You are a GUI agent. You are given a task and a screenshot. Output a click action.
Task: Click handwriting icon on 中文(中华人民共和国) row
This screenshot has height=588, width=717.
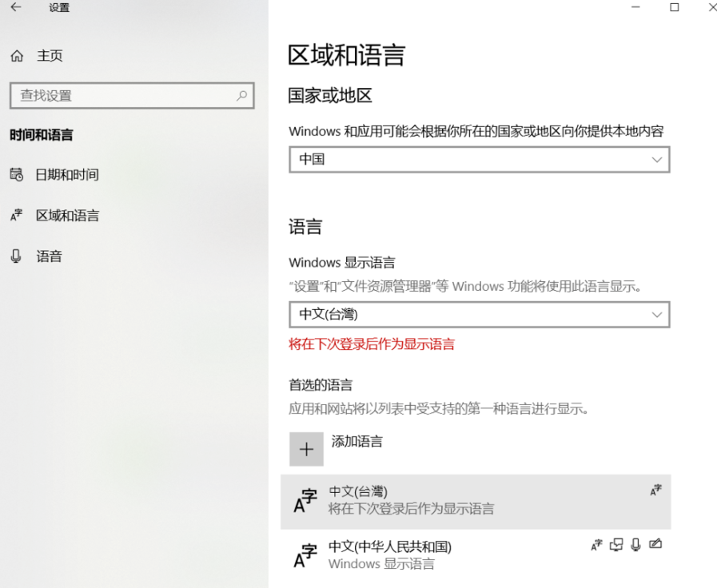(x=655, y=544)
